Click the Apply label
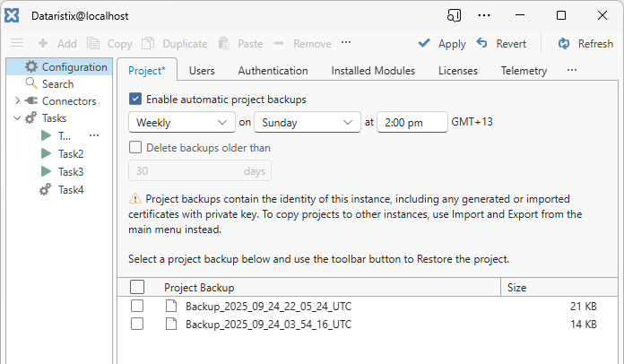This screenshot has height=364, width=624. point(452,44)
